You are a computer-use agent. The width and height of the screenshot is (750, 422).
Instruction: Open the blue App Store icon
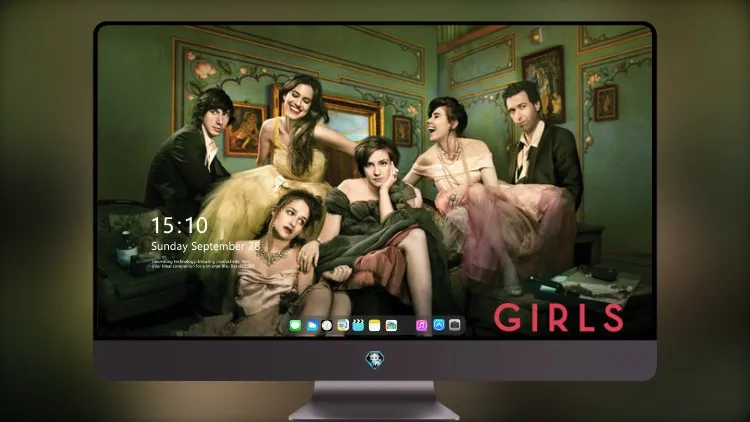point(439,325)
